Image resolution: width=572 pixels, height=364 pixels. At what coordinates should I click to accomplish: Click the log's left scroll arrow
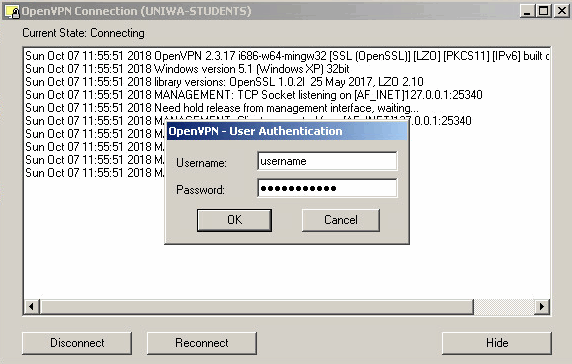32,307
